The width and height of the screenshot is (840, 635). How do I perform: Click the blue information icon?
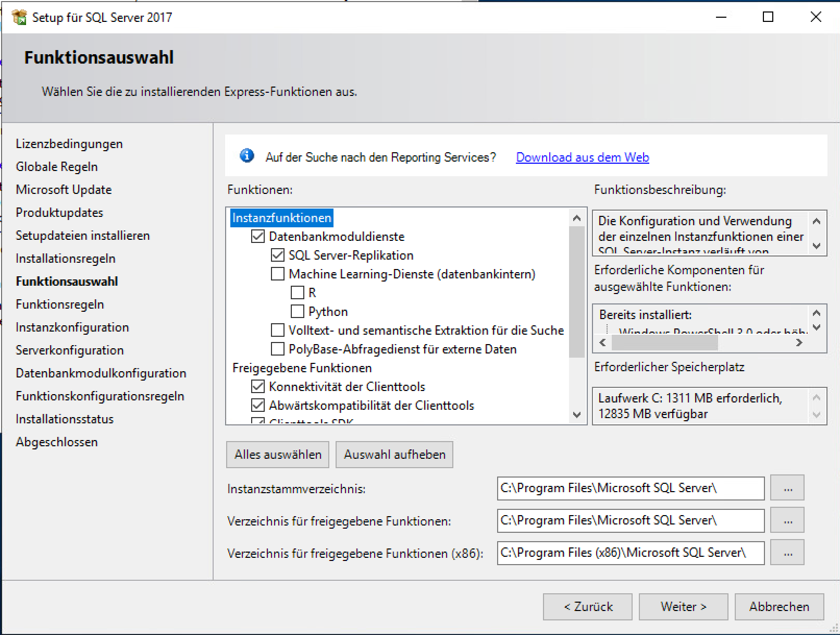246,156
